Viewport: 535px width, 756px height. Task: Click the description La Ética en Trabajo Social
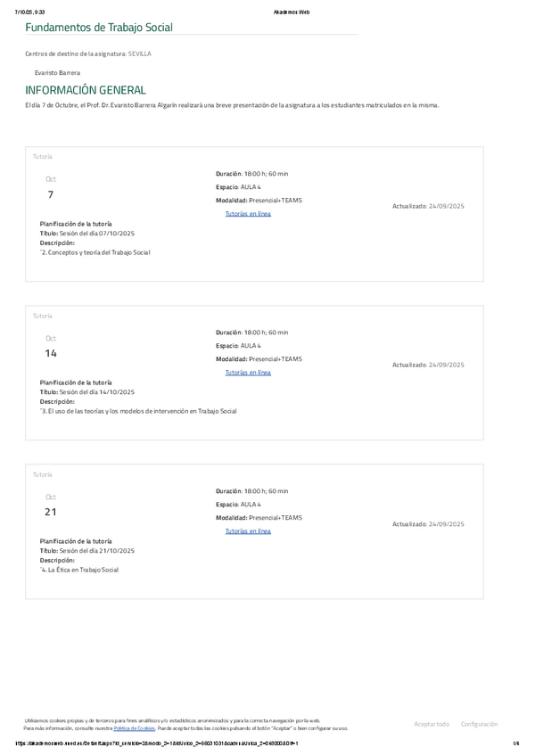point(80,570)
